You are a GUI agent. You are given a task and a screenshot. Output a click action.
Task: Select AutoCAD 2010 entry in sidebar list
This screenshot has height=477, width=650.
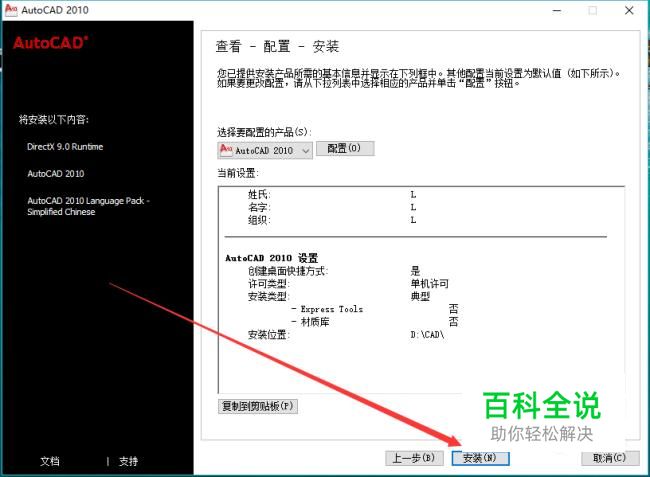pyautogui.click(x=56, y=174)
